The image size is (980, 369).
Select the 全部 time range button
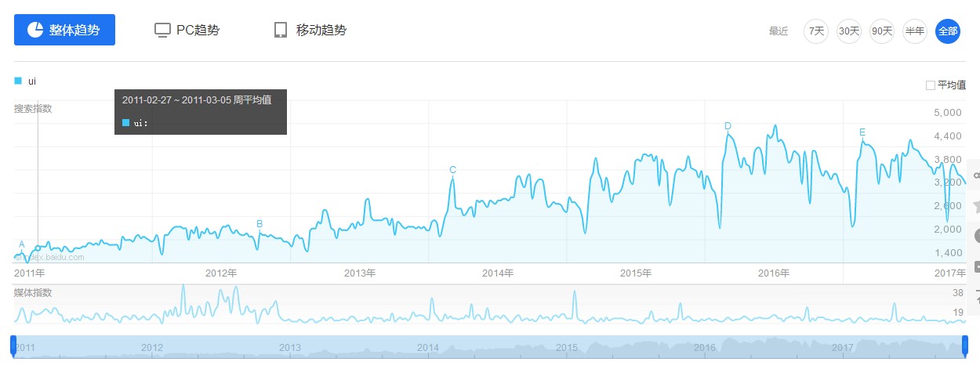pyautogui.click(x=948, y=31)
